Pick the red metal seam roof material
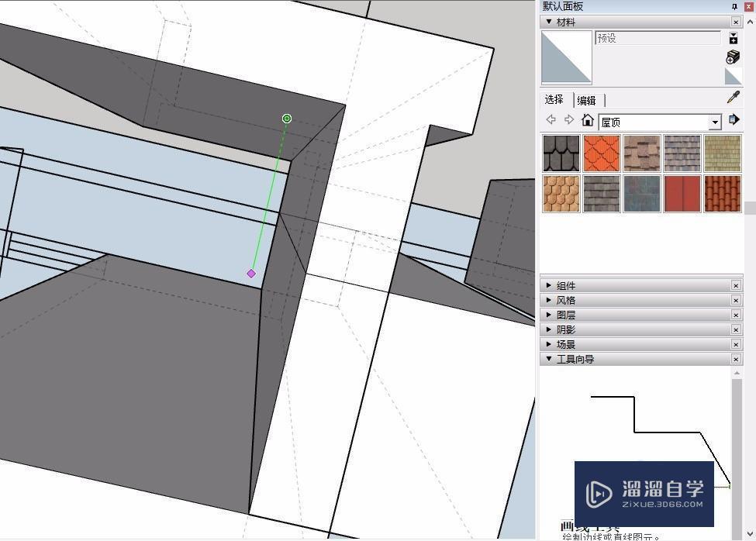 [x=682, y=194]
